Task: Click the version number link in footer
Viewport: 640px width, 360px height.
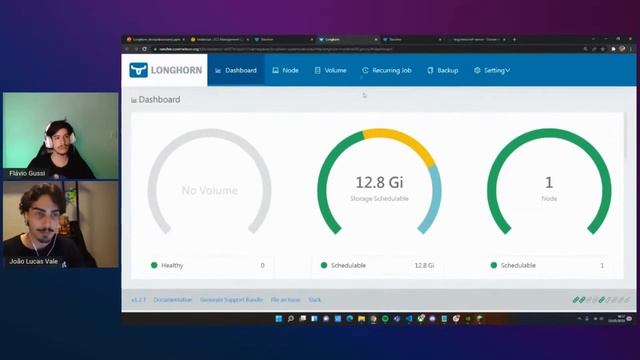Action: (x=138, y=300)
